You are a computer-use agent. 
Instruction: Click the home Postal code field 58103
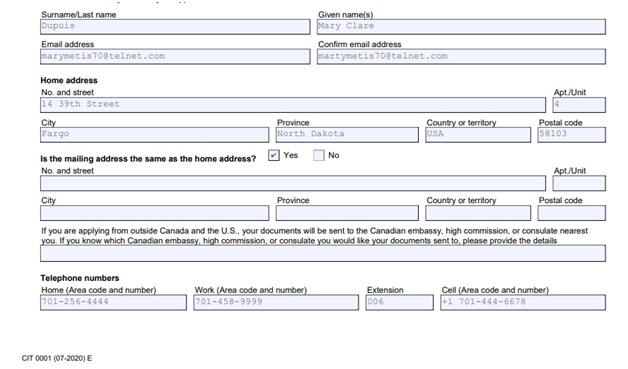click(x=572, y=135)
